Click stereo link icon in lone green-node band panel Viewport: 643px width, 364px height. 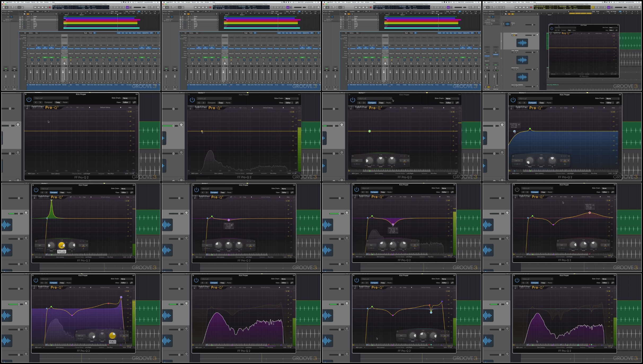404,161
